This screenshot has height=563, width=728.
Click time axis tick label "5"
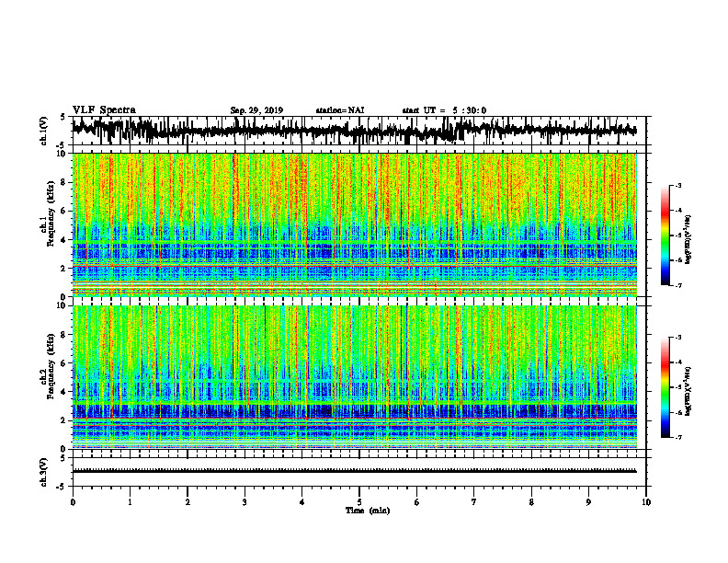click(x=359, y=502)
